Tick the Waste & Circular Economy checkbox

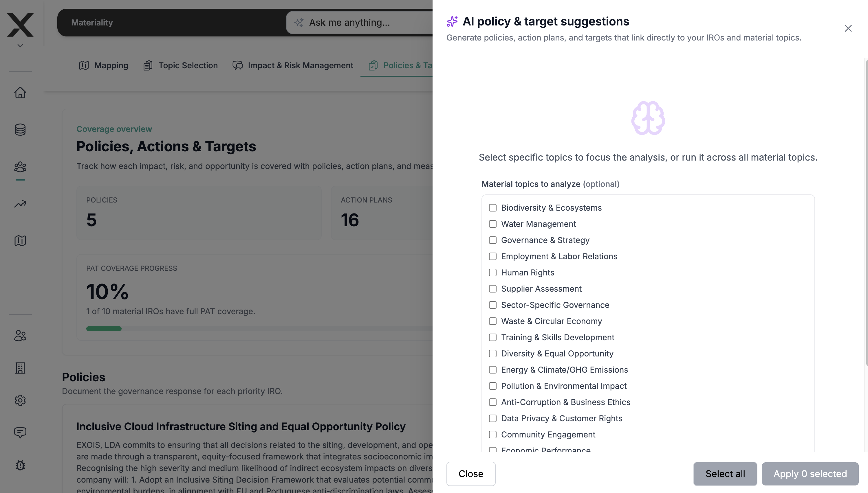coord(492,321)
